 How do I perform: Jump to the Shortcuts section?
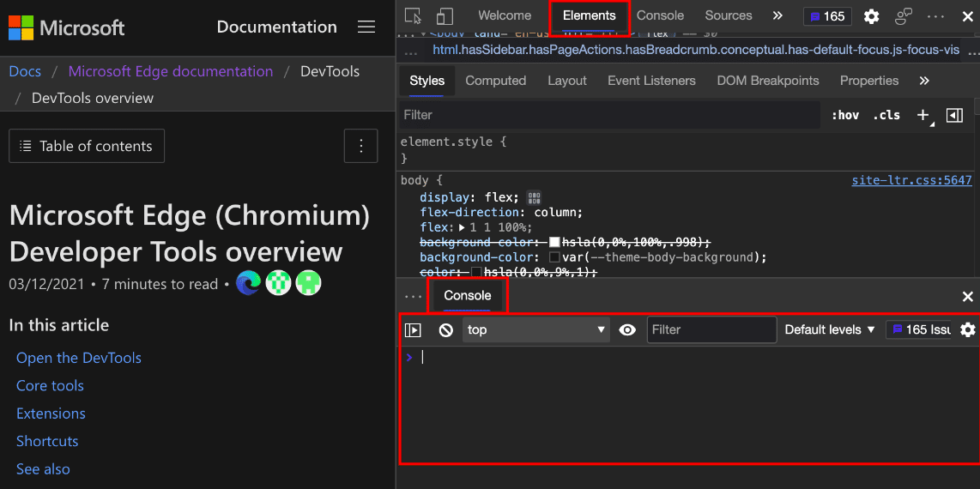(47, 441)
